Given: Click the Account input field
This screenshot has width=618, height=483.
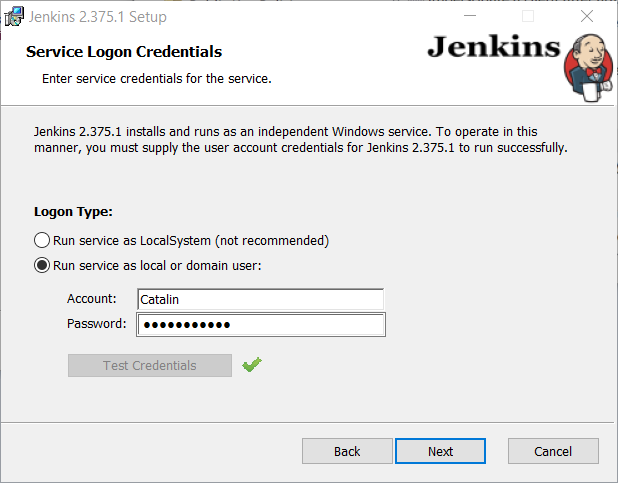Looking at the screenshot, I should tap(261, 299).
